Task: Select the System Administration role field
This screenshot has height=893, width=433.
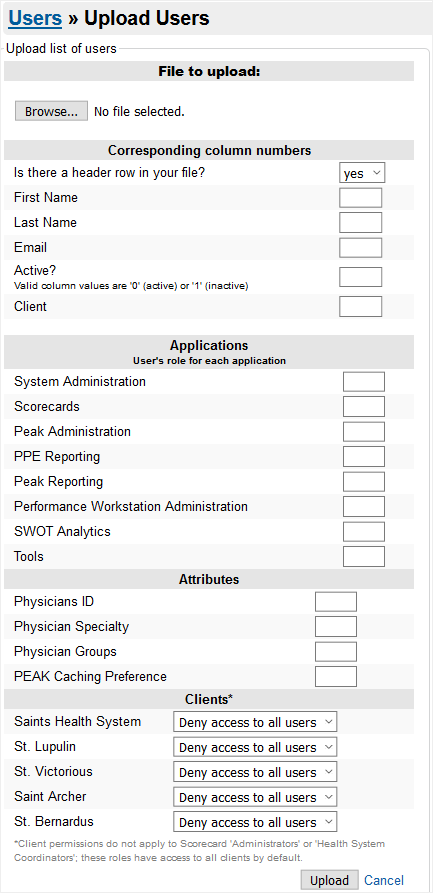Action: (x=364, y=382)
